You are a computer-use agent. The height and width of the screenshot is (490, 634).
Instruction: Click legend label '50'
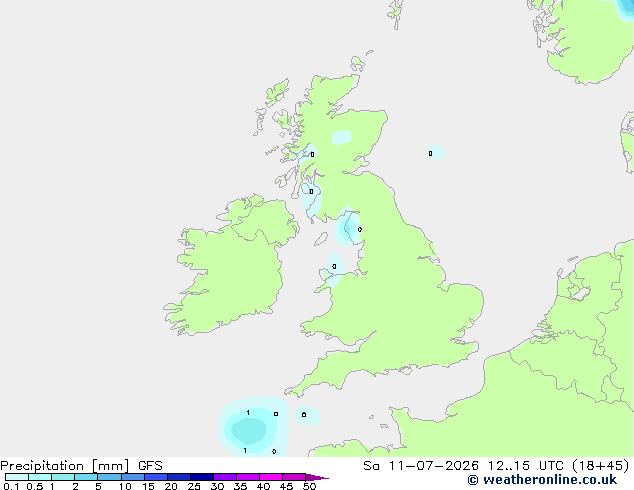(x=309, y=486)
